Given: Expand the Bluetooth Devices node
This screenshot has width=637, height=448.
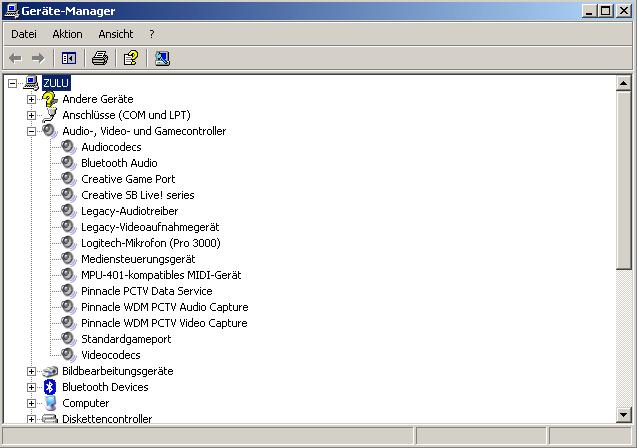Looking at the screenshot, I should click(31, 387).
